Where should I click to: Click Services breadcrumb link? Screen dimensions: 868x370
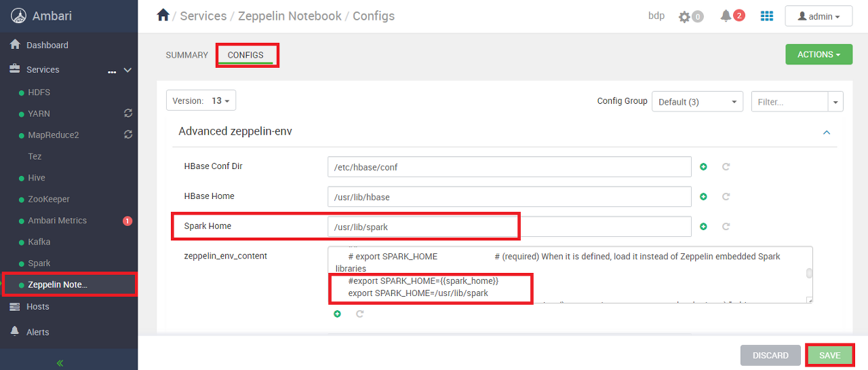(x=203, y=16)
